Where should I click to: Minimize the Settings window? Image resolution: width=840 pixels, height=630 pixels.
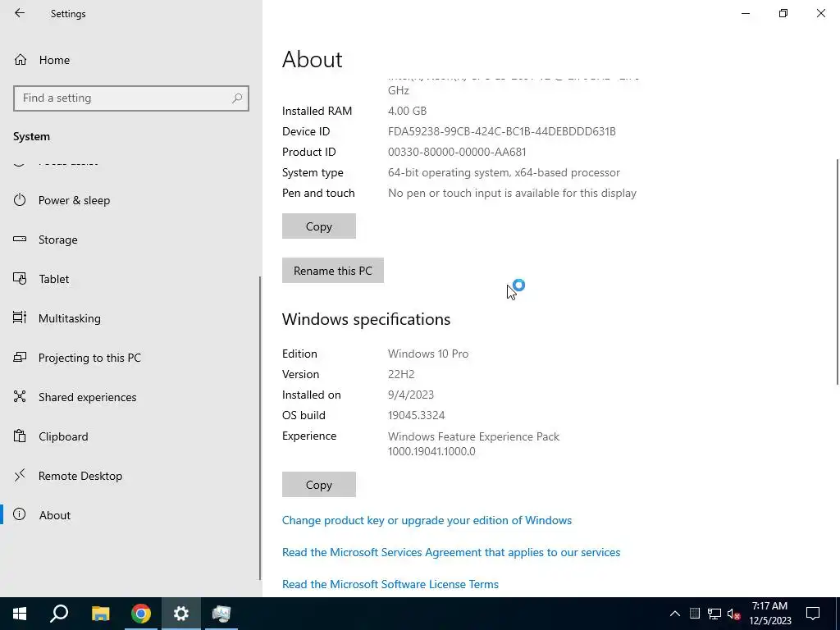(x=746, y=13)
